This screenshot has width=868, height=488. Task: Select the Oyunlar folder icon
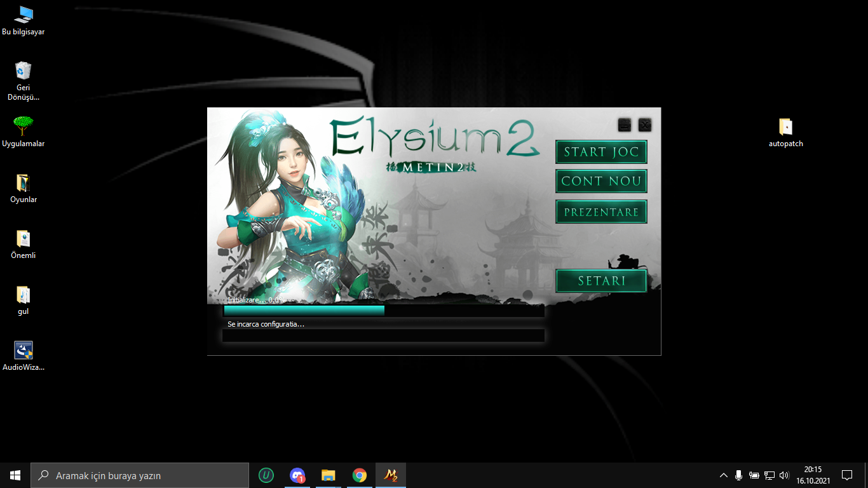coord(23,188)
